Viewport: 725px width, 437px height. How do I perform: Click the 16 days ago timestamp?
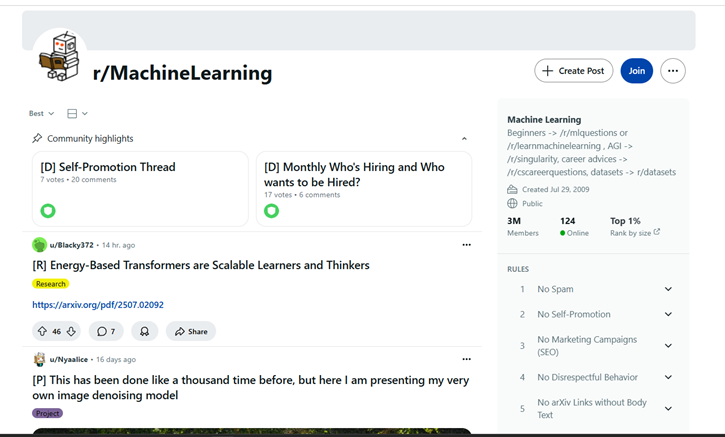pos(116,359)
